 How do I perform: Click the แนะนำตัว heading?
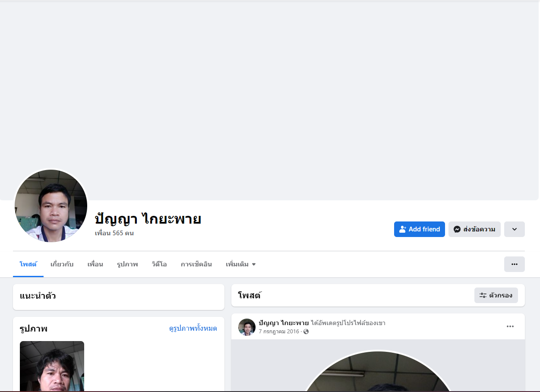[38, 296]
